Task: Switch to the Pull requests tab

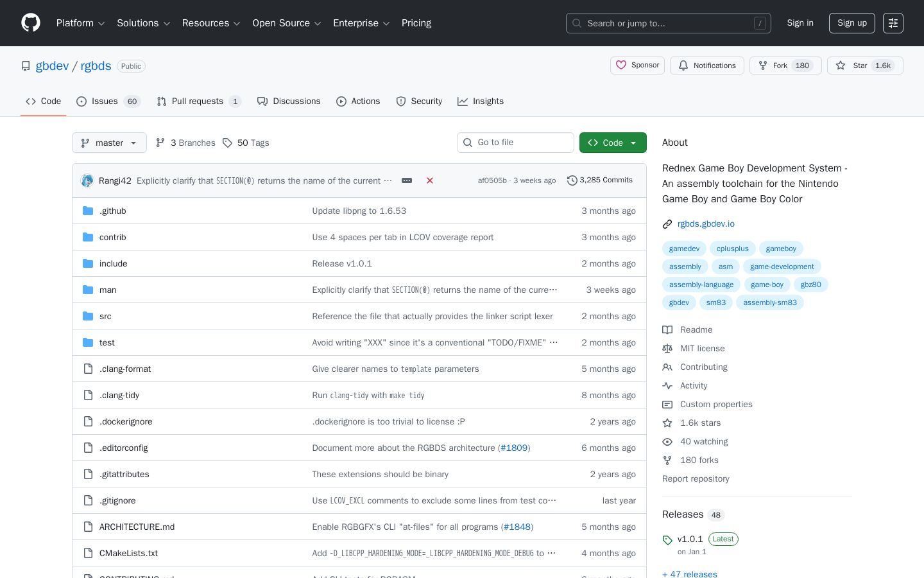Action: [x=199, y=101]
